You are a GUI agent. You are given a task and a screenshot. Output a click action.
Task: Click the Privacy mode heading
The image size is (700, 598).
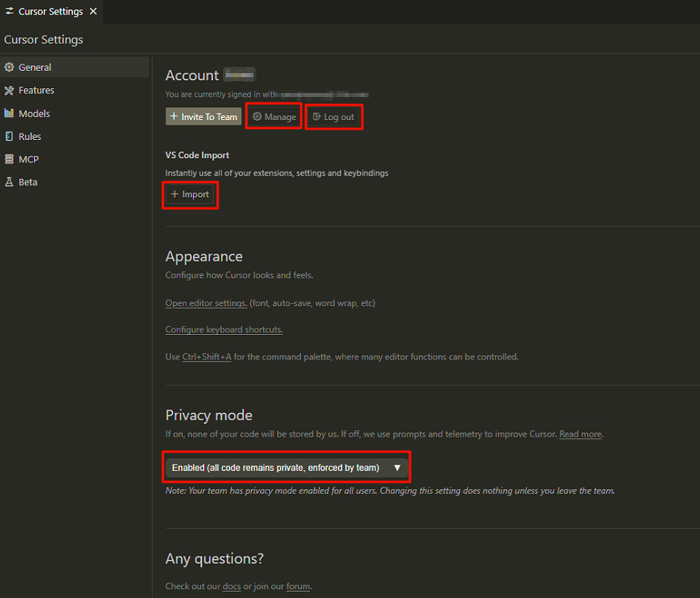tap(209, 415)
